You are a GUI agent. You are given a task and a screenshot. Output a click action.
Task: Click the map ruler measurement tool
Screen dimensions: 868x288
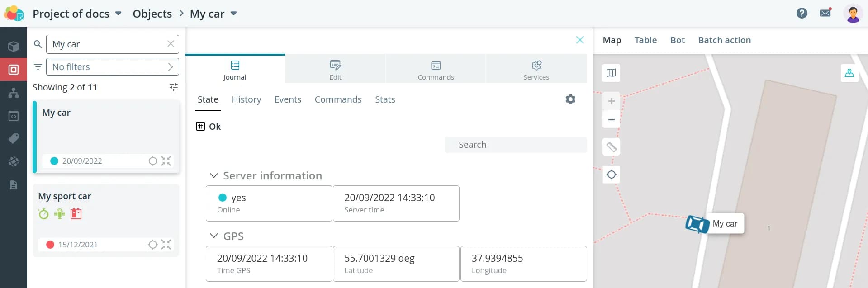(611, 147)
